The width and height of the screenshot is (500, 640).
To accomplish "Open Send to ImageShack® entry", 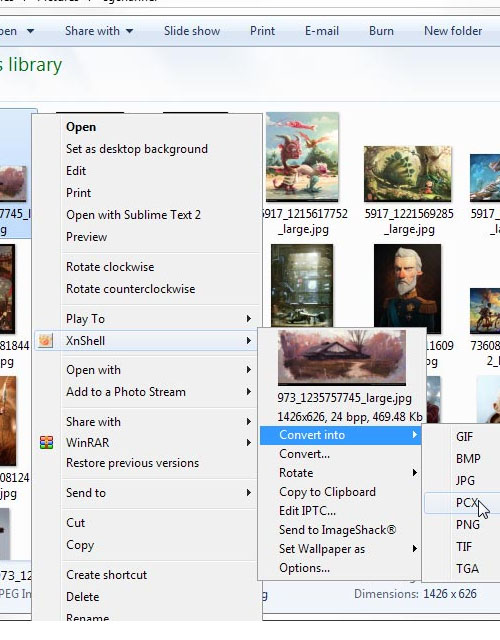I will coord(338,530).
